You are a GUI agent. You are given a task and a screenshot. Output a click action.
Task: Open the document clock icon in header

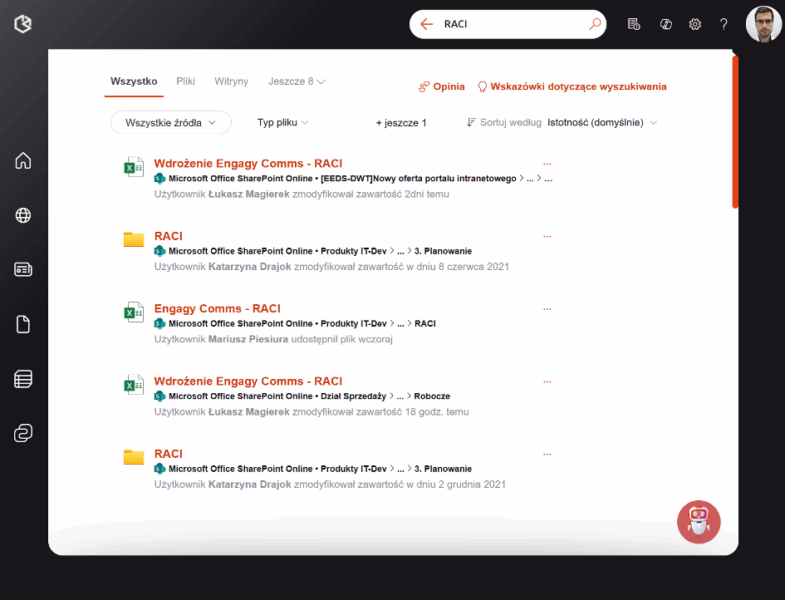[x=634, y=24]
